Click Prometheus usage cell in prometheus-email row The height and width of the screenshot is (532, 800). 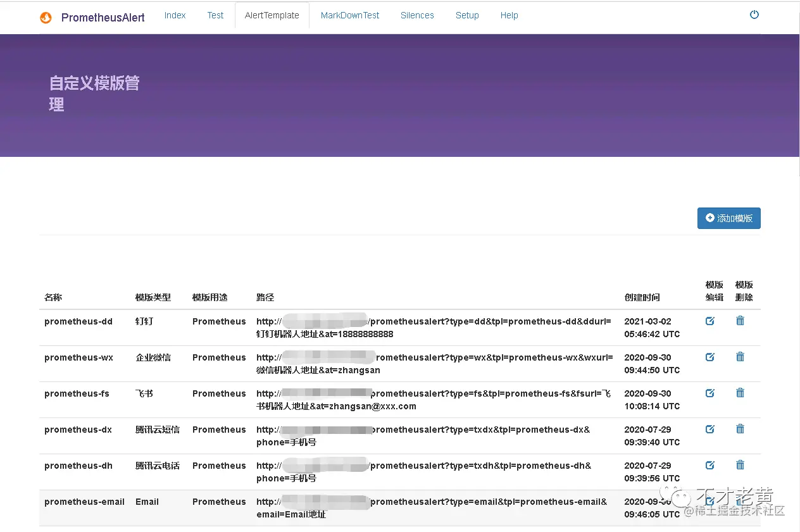(219, 502)
